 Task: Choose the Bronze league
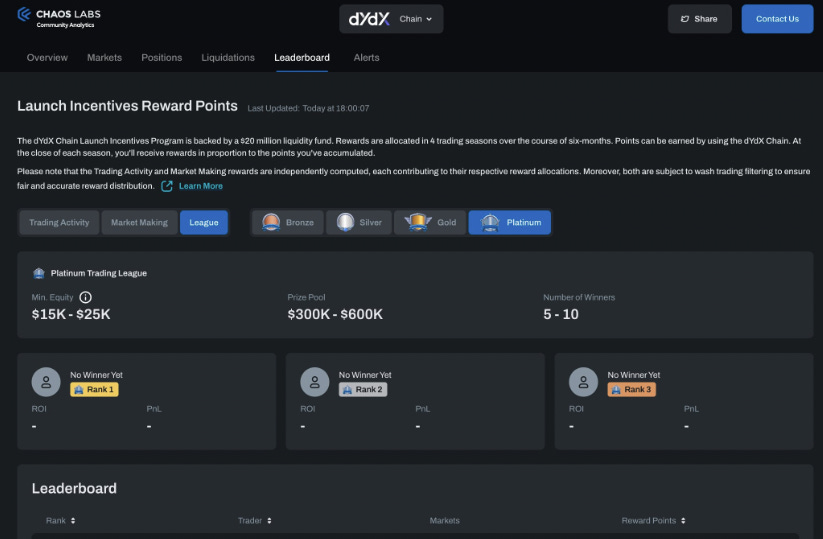coord(288,223)
